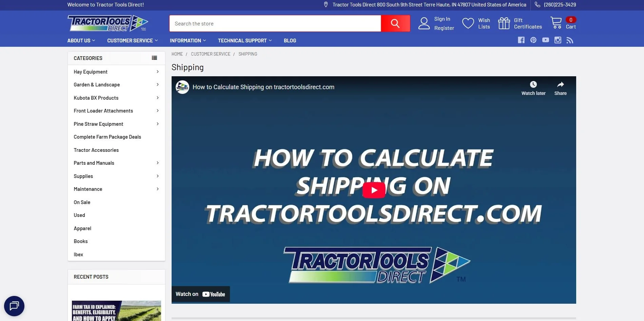Open Ibex category
This screenshot has height=321, width=644.
pyautogui.click(x=78, y=255)
